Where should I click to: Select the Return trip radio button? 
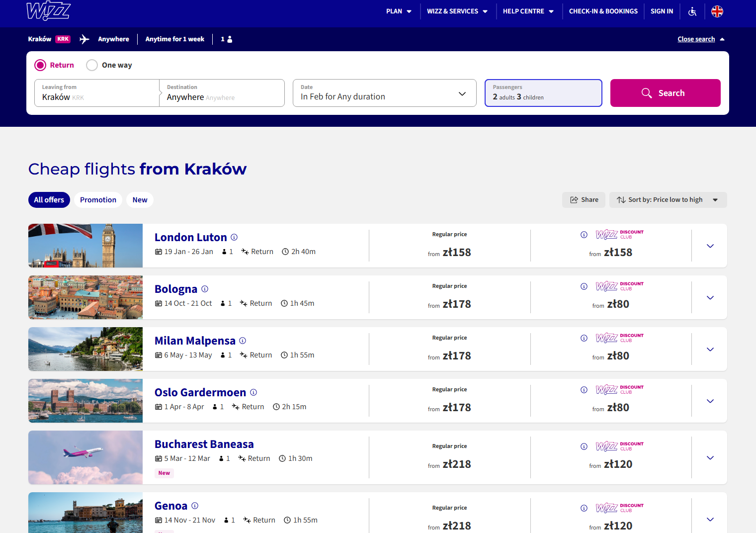tap(40, 65)
